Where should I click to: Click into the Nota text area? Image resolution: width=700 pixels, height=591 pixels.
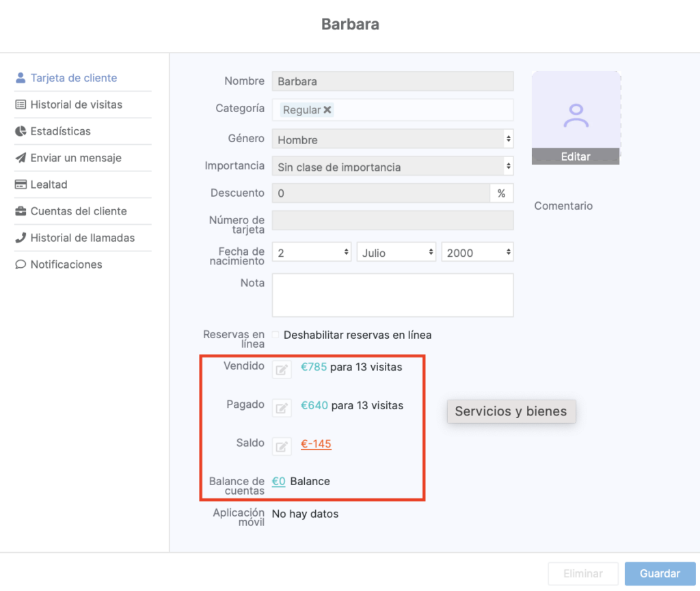pyautogui.click(x=392, y=295)
